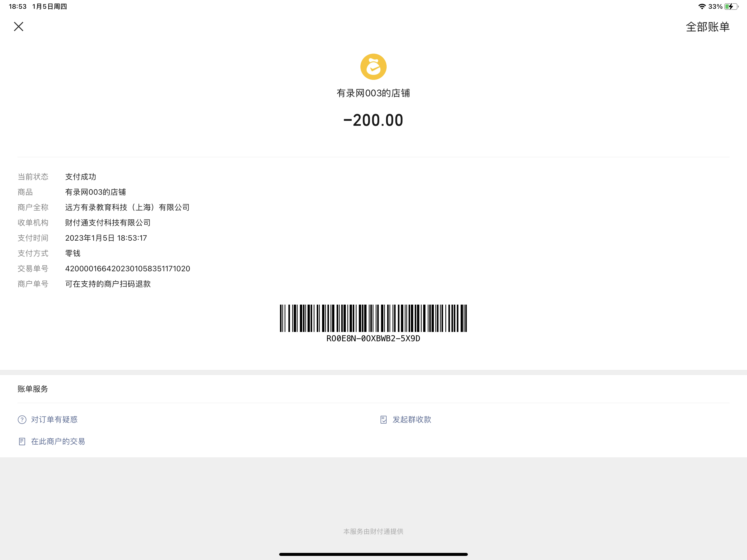
Task: Tap the home indicator bar at the bottom
Action: pyautogui.click(x=373, y=554)
